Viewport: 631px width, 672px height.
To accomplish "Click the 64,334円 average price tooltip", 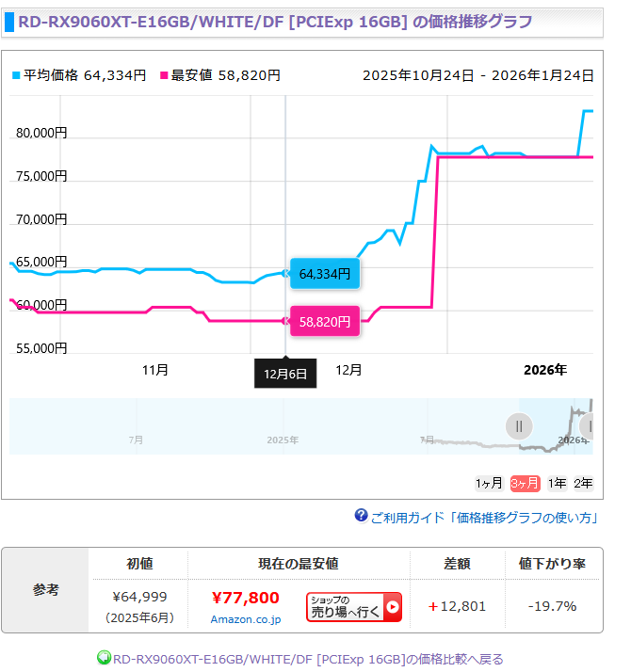I will pyautogui.click(x=325, y=274).
